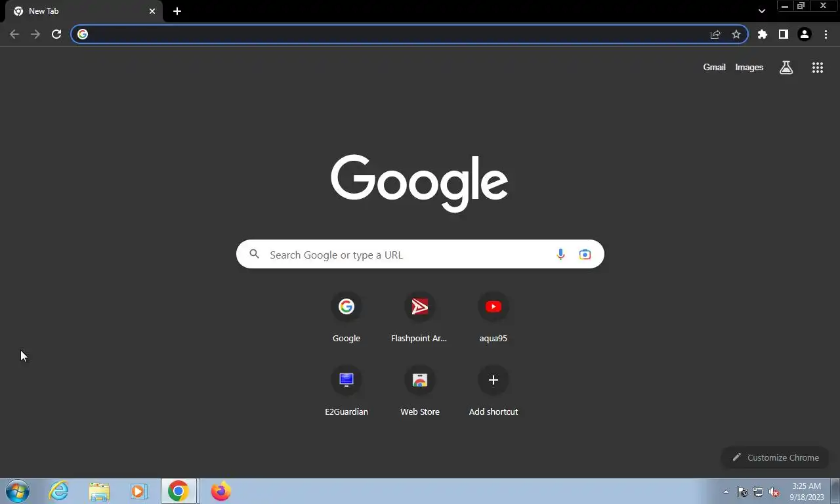Open the Flashpoint Ar... shortcut tile
The width and height of the screenshot is (840, 504).
(419, 318)
